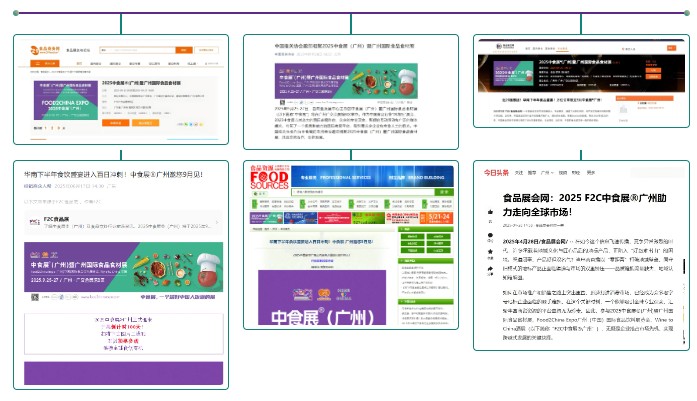Click the orange 21 food site logo
The width and height of the screenshot is (697, 401).
tap(44, 50)
